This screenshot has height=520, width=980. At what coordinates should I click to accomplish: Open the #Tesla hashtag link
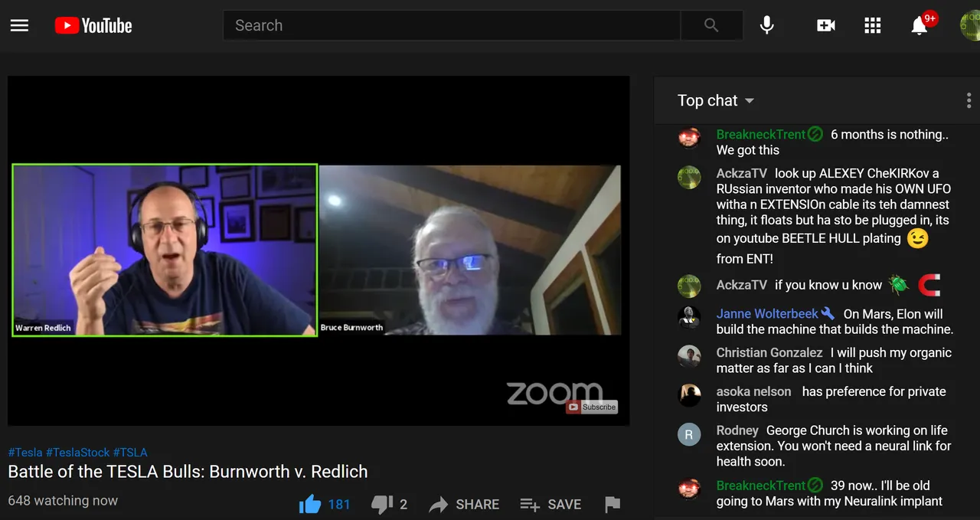(25, 452)
